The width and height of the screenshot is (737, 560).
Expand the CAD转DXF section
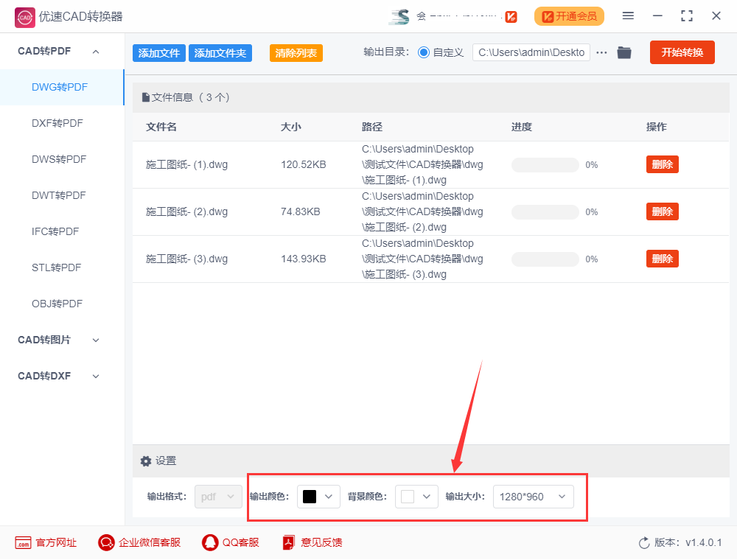96,377
